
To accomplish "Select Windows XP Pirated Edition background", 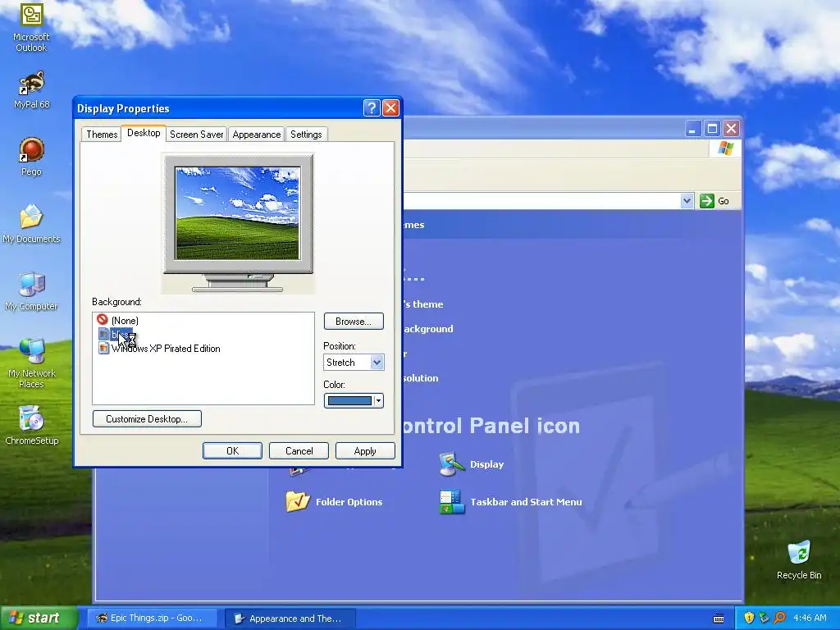I will (160, 348).
